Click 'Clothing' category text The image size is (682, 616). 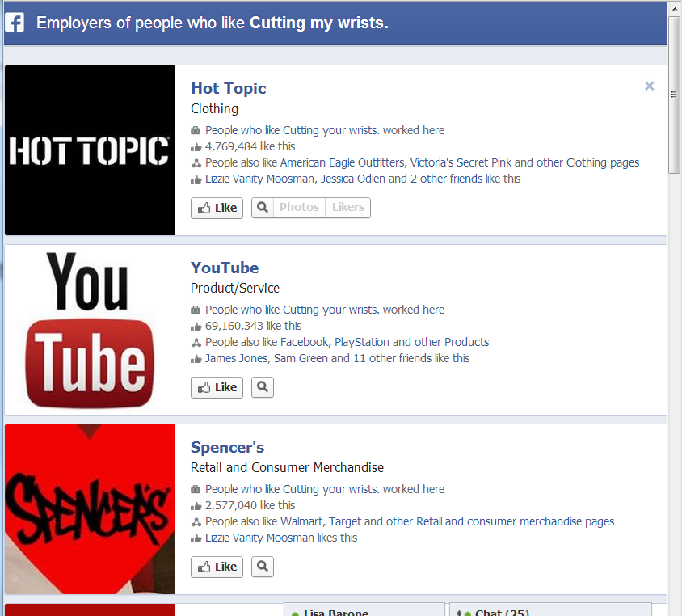(214, 109)
